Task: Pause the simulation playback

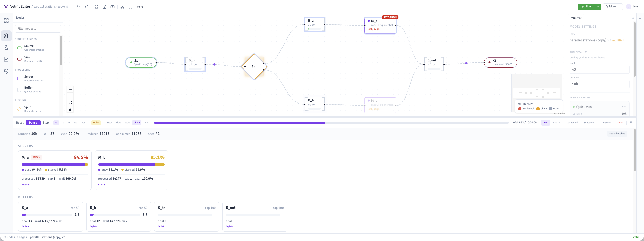Action: tap(33, 123)
